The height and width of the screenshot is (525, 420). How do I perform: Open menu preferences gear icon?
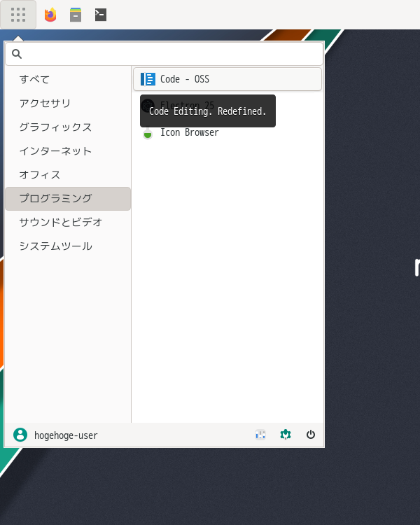286,435
